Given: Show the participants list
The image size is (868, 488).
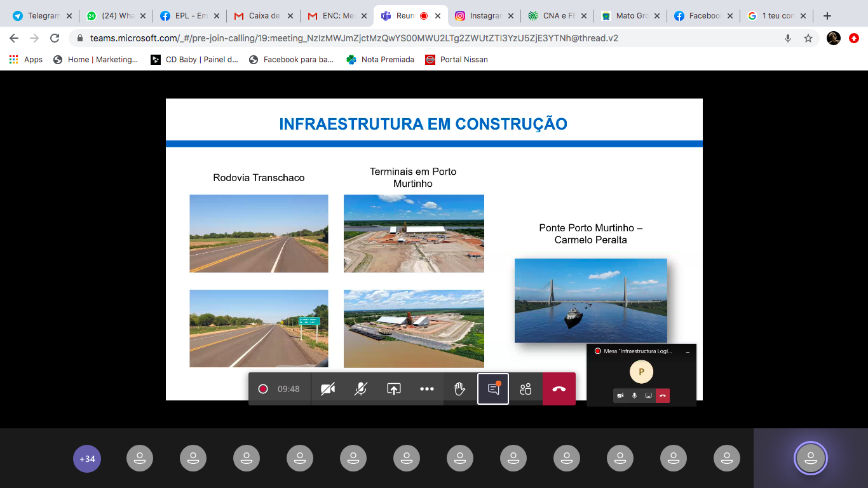Looking at the screenshot, I should coord(526,389).
